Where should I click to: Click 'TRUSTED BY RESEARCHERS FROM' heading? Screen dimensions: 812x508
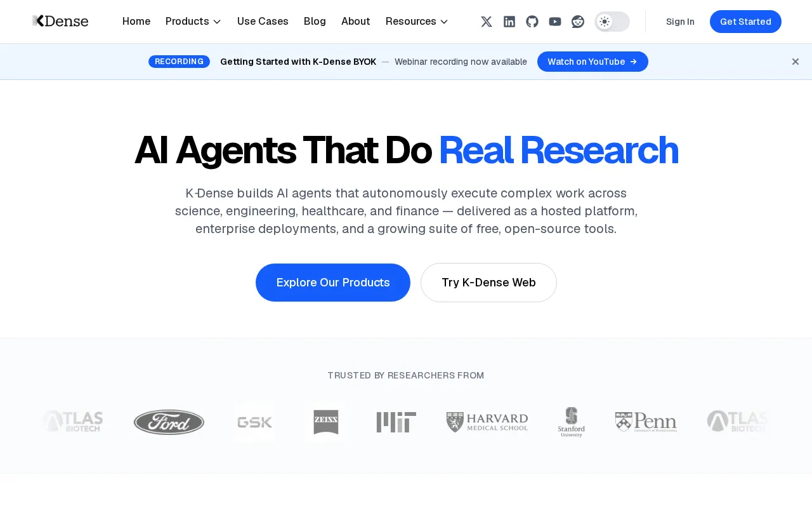click(406, 375)
